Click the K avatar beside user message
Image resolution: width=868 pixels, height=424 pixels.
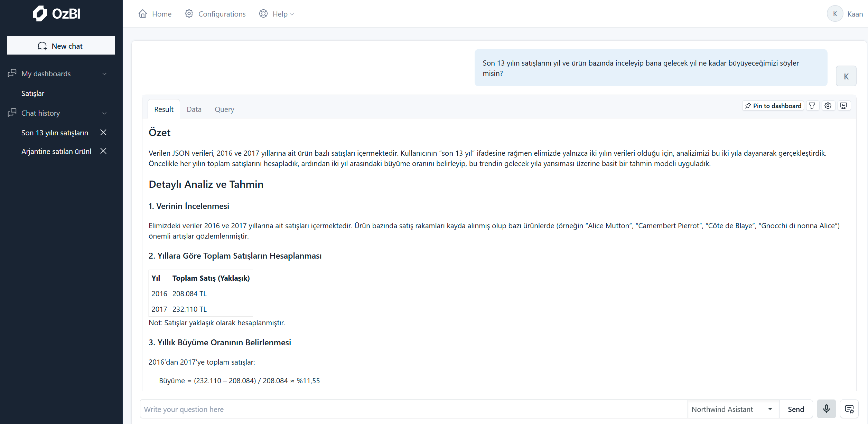coord(846,76)
